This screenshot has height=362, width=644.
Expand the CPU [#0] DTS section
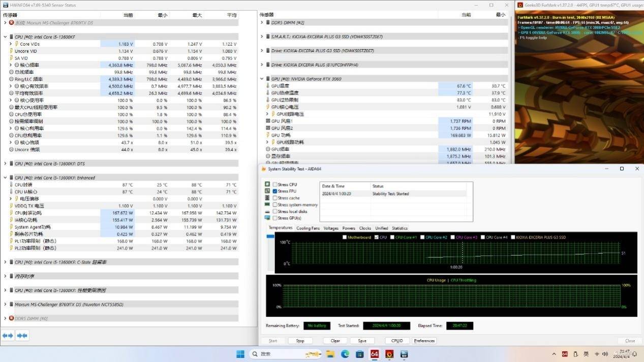5,163
